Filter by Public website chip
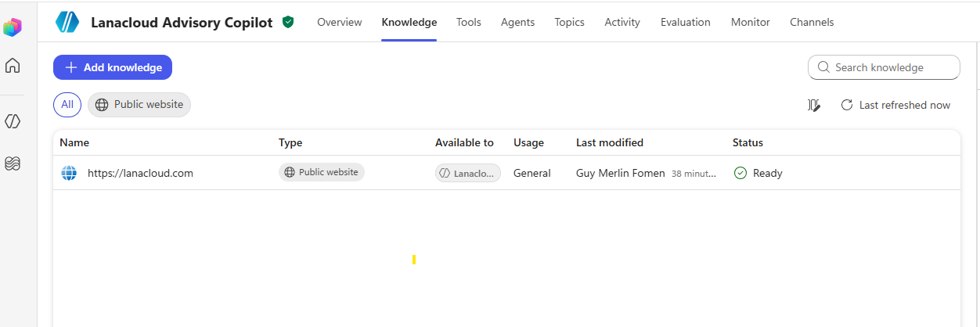Viewport: 980px width, 327px height. 139,105
